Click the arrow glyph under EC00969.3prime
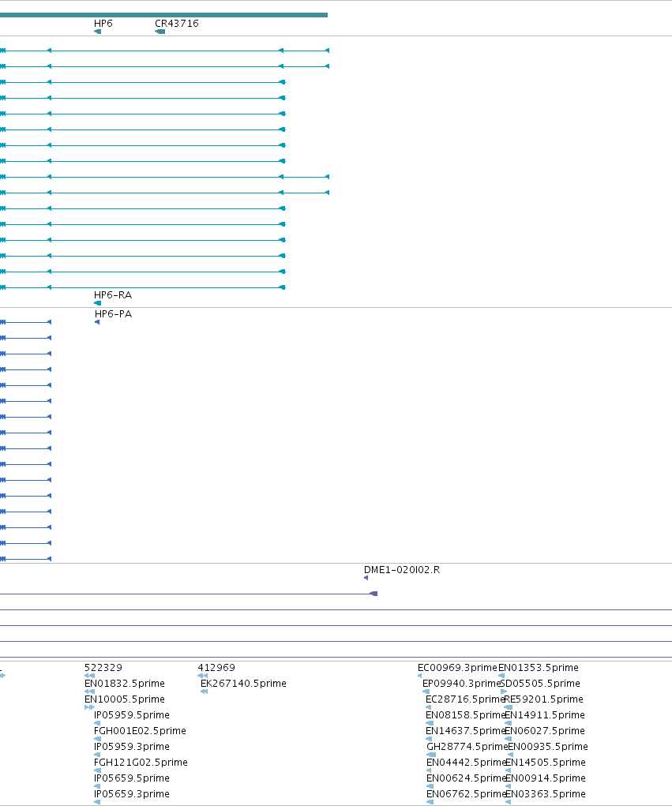This screenshot has height=806, width=672. 419,676
